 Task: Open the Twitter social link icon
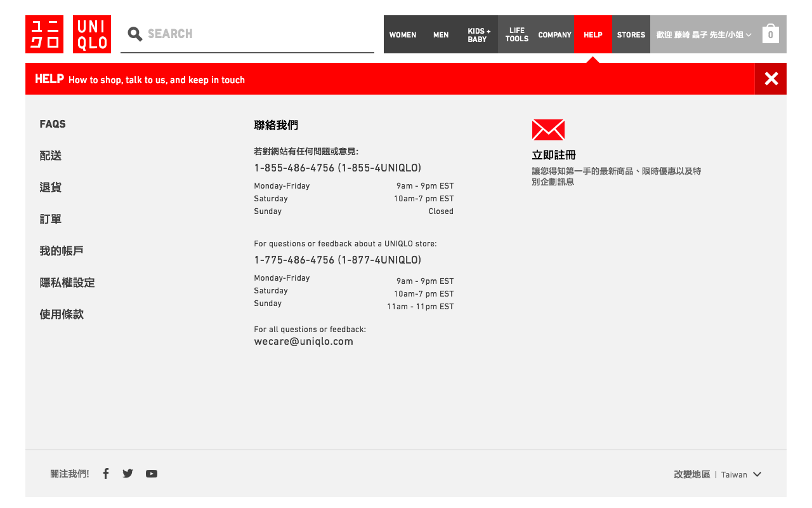[128, 474]
